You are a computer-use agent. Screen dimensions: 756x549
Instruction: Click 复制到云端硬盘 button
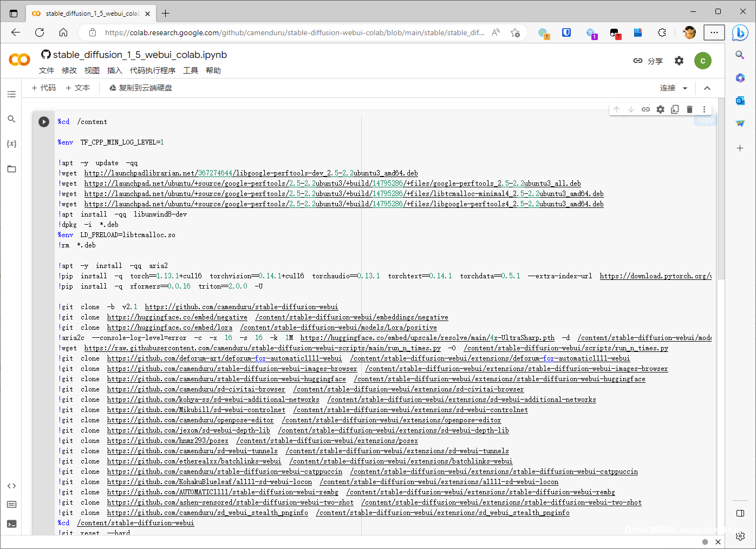click(141, 88)
